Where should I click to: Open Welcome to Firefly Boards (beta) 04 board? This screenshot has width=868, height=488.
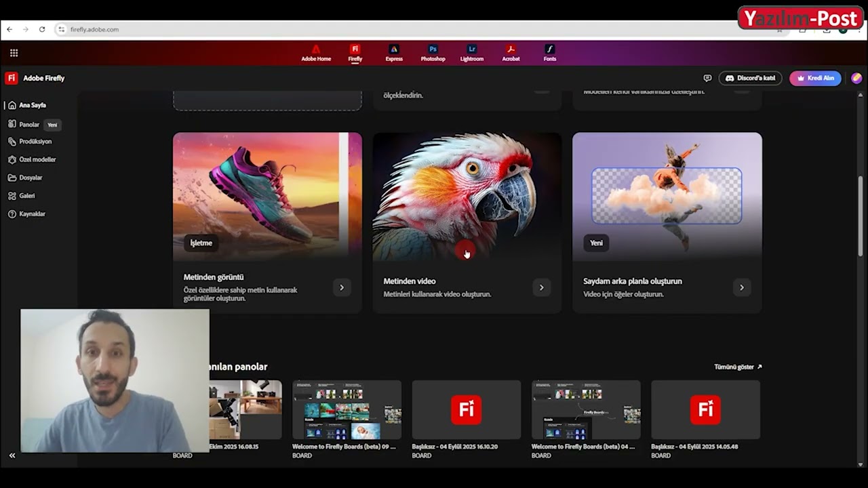point(586,409)
